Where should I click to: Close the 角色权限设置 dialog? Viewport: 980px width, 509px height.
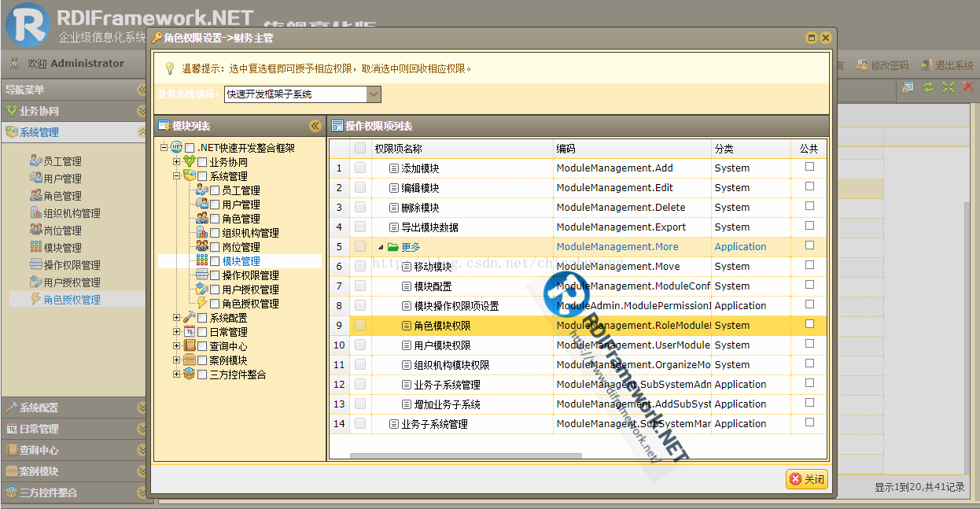point(826,38)
